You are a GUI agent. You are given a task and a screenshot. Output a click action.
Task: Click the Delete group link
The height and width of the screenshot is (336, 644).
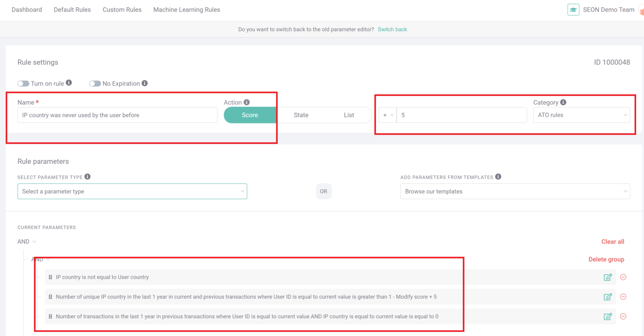coord(606,259)
